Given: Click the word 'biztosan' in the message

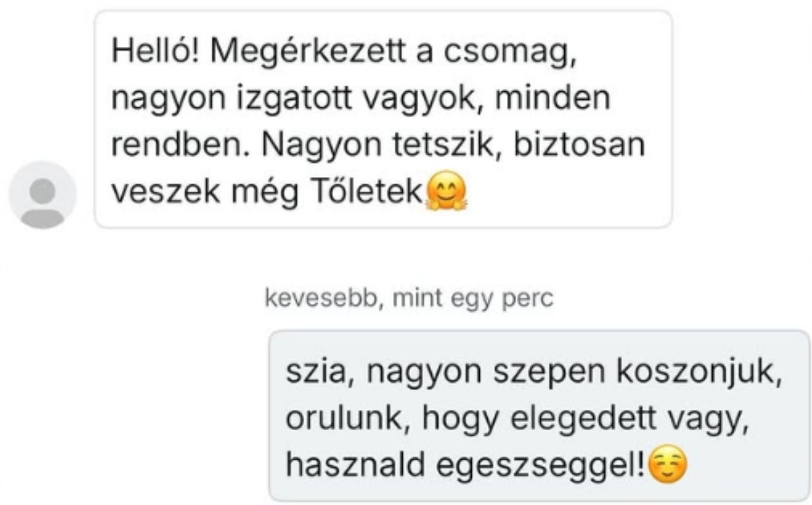Looking at the screenshot, I should click(579, 145).
